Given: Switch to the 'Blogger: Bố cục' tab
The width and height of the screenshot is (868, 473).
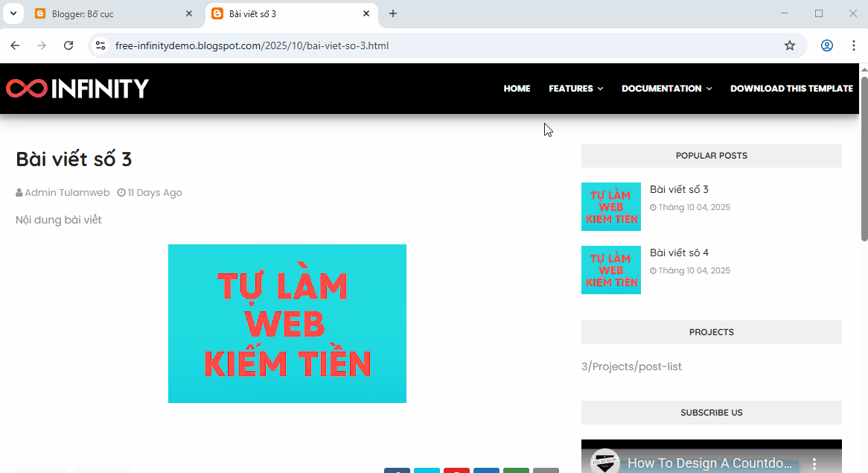Looking at the screenshot, I should coord(113,14).
